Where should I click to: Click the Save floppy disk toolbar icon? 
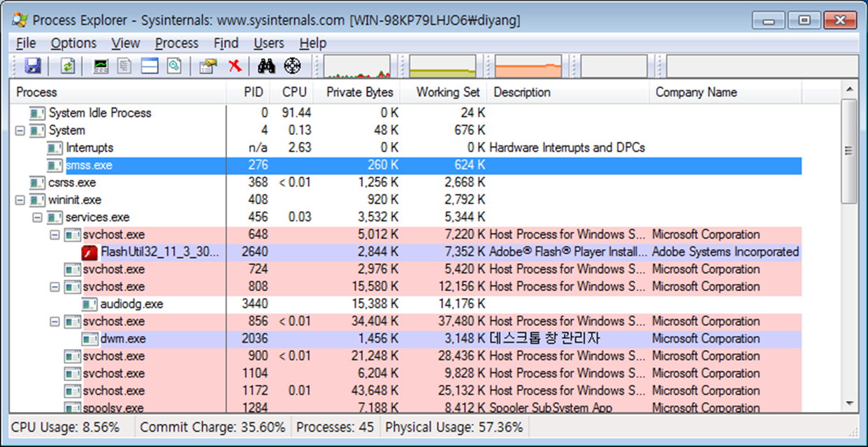pos(33,66)
